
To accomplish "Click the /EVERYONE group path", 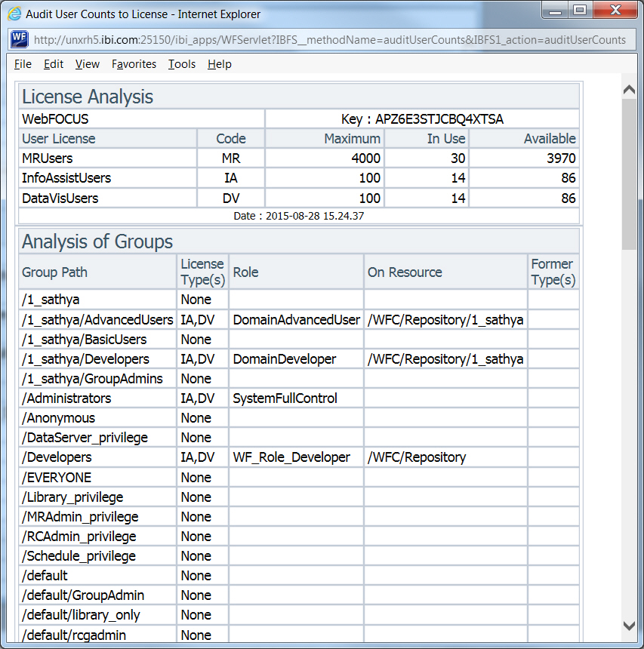I will click(x=57, y=477).
